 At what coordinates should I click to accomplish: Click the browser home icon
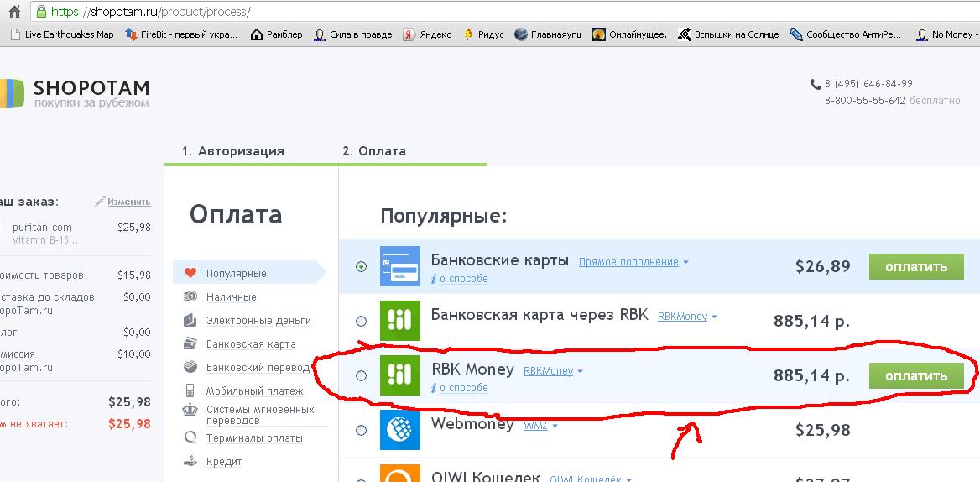coord(13,11)
